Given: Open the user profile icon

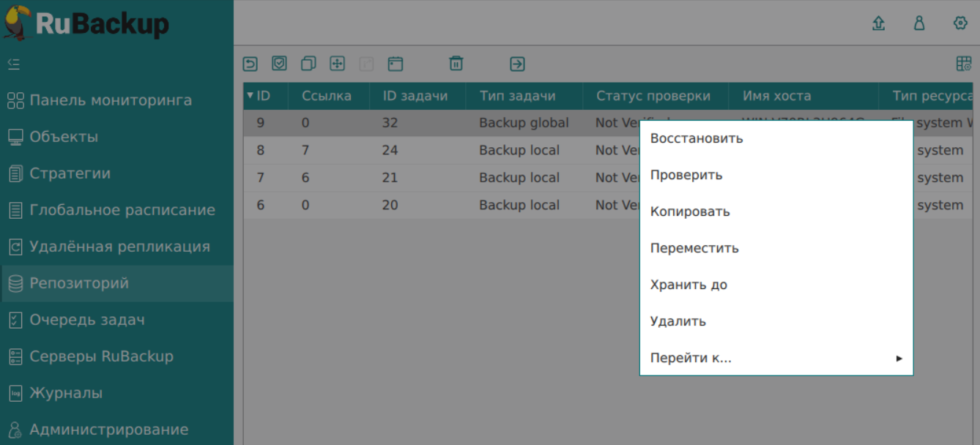Looking at the screenshot, I should pyautogui.click(x=919, y=23).
